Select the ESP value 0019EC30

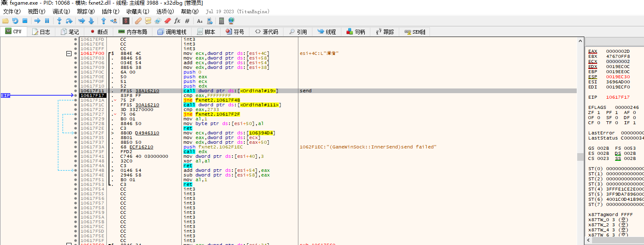tap(618, 77)
